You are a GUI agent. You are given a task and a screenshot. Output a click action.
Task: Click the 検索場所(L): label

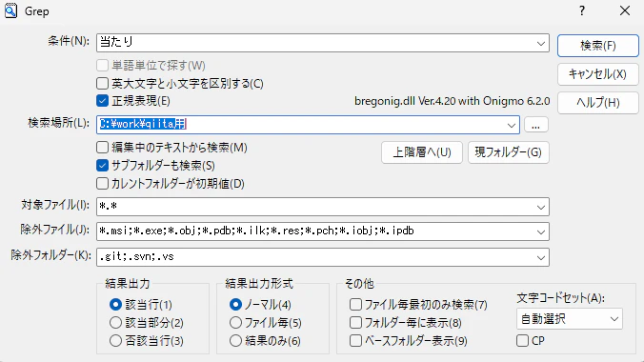(x=59, y=123)
